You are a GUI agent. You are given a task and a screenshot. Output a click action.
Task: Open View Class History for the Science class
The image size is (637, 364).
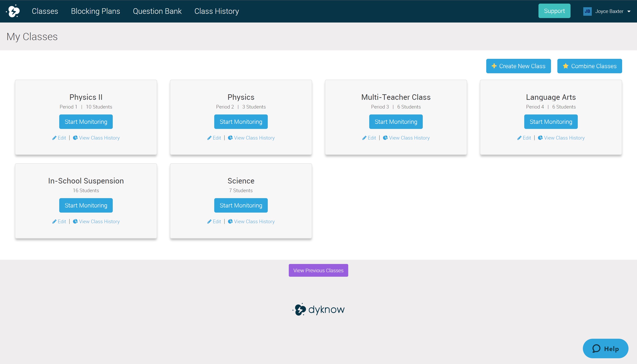point(251,222)
